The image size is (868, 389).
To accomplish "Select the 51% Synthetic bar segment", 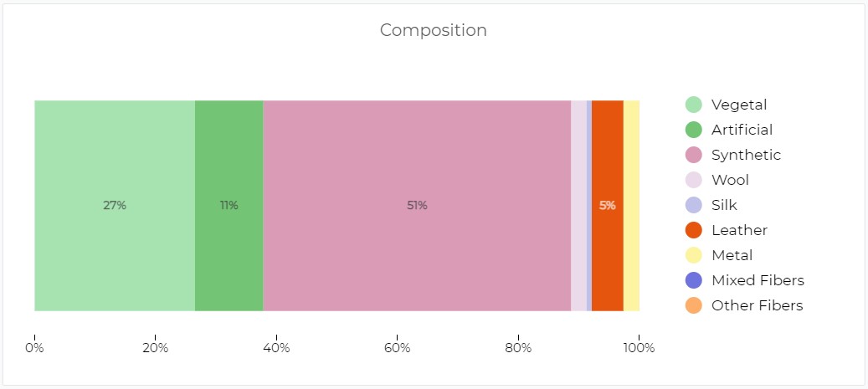I will coord(417,206).
